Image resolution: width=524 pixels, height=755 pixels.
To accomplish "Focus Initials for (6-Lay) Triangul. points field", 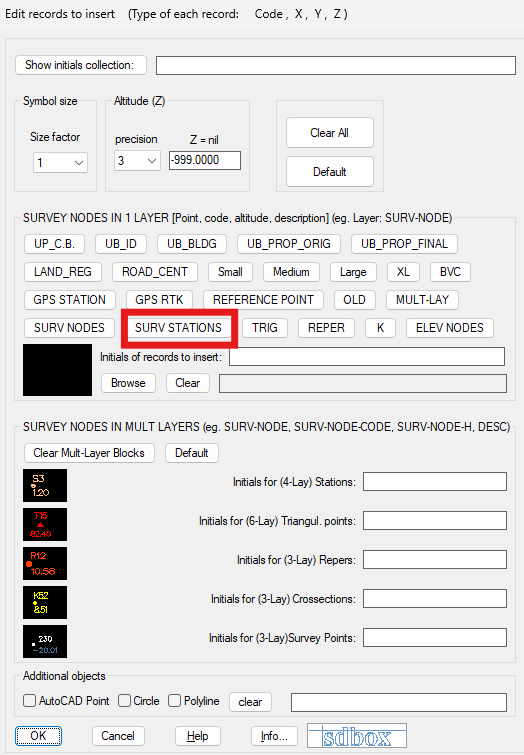I will point(435,521).
